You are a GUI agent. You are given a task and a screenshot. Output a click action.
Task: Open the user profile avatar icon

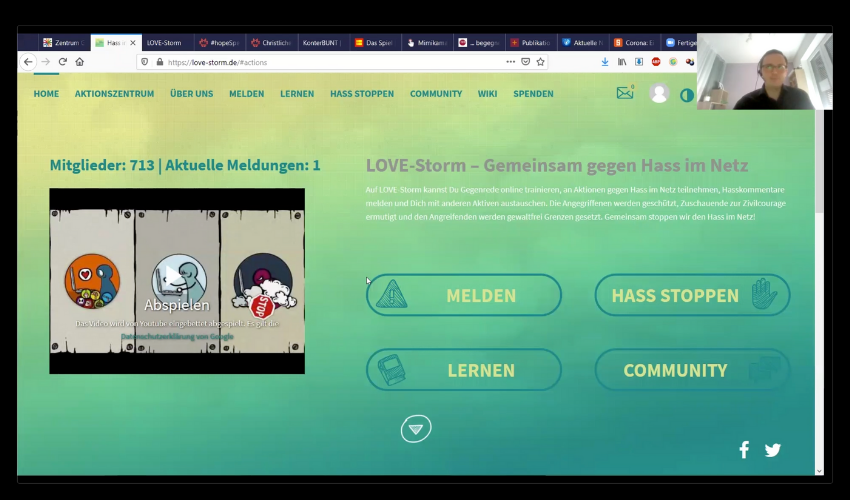pos(659,93)
